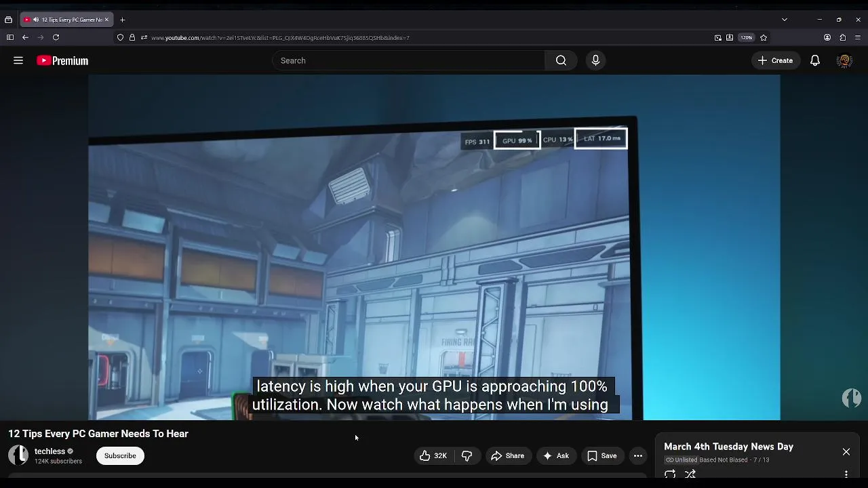
Task: Subscribe to the techless channel
Action: pyautogui.click(x=120, y=455)
